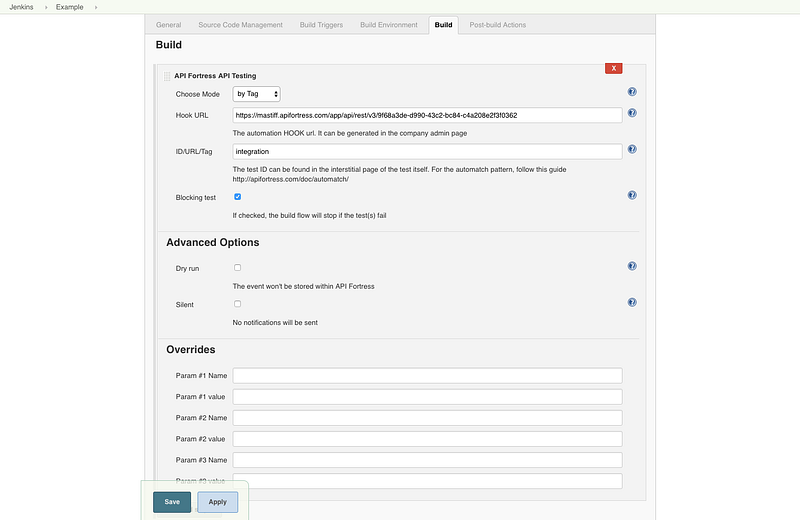Expand the Jenkins breadcrumb arrow

[x=44, y=7]
